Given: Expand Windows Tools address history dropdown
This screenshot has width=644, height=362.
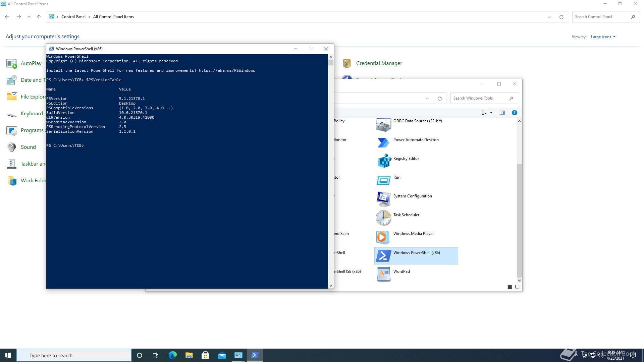Looking at the screenshot, I should click(x=427, y=99).
